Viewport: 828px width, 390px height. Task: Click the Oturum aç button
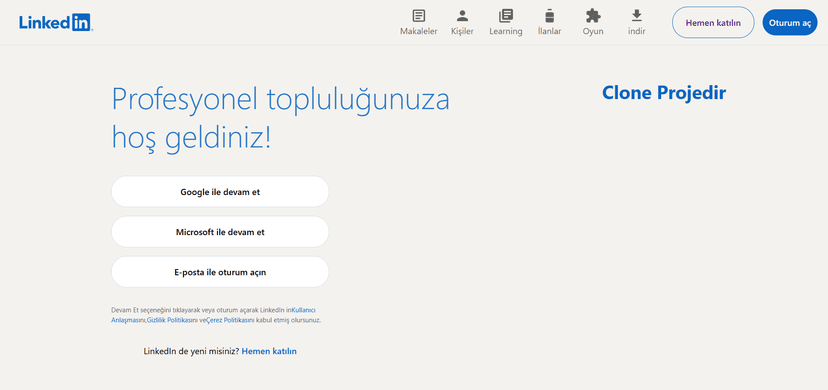pyautogui.click(x=789, y=23)
